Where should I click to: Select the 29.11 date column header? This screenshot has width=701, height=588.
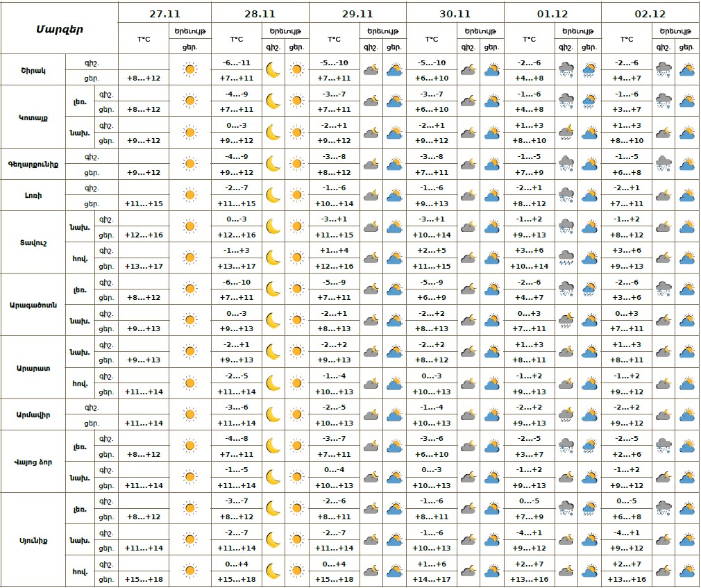pyautogui.click(x=357, y=13)
